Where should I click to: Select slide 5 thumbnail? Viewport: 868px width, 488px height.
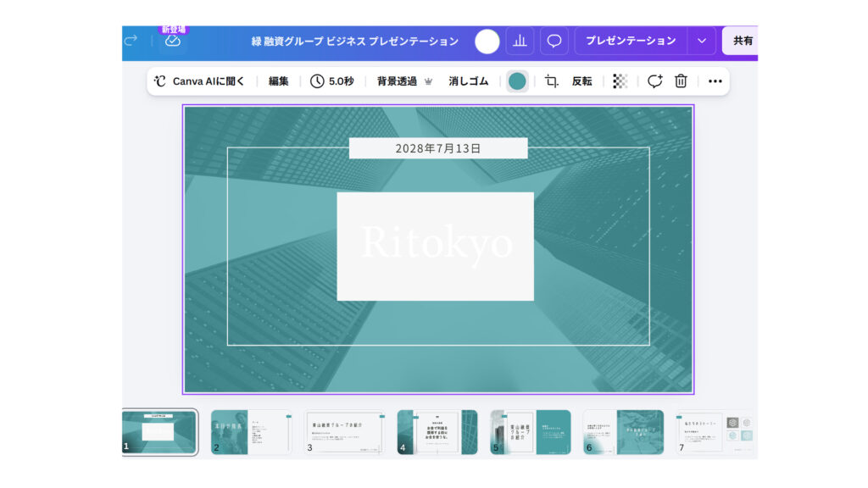[x=531, y=433]
